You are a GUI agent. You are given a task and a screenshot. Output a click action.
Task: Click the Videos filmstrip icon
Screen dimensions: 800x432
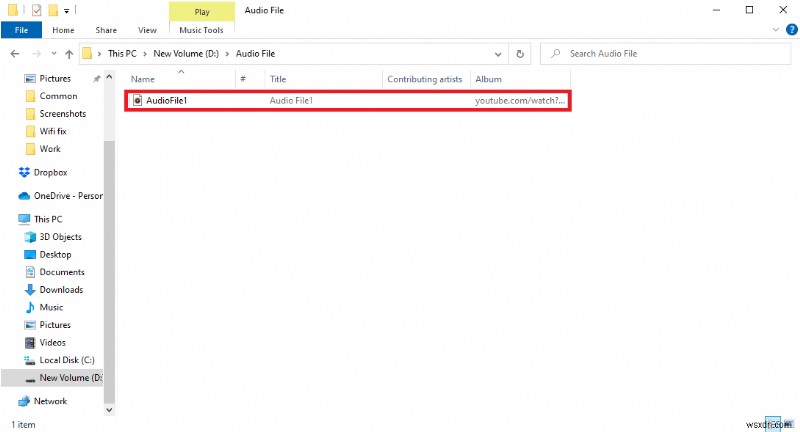click(30, 342)
